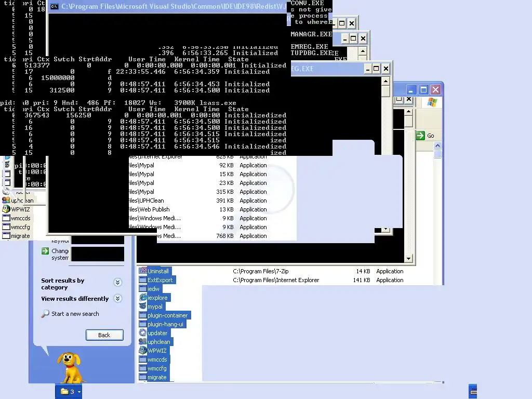
Task: Click the non-highlighted migrate icon in the ghost list
Action: pos(6,235)
